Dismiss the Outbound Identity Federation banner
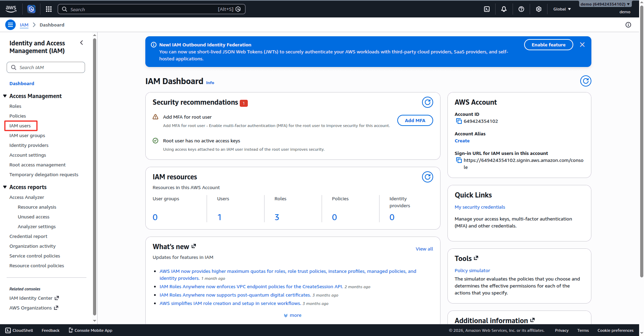 [582, 45]
